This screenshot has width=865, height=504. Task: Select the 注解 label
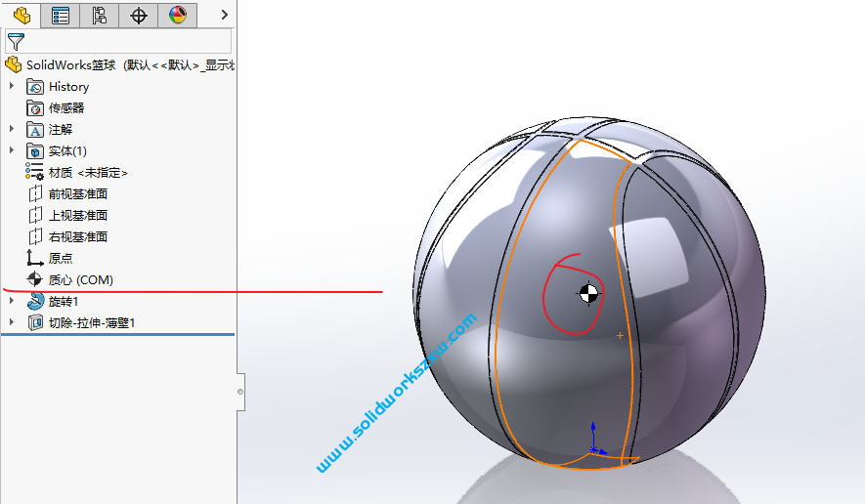click(61, 130)
